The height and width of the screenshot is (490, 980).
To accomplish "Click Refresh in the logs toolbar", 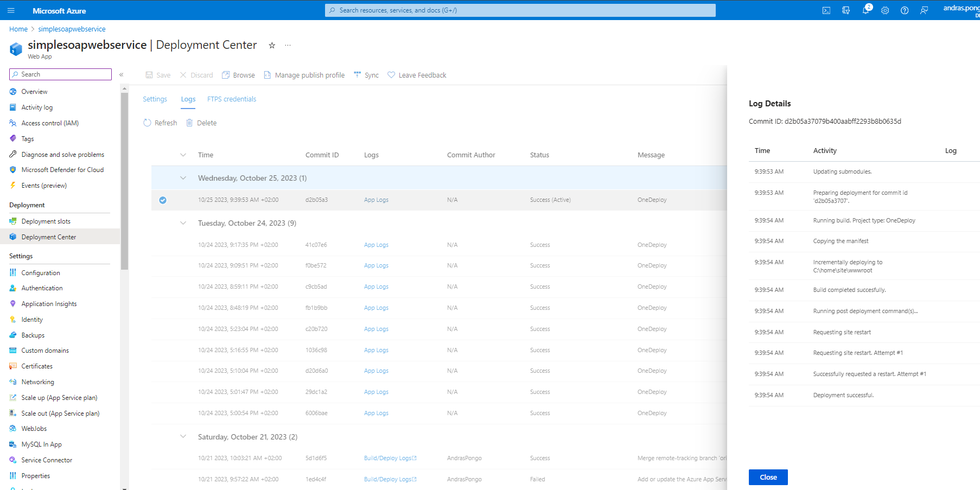I will (160, 123).
